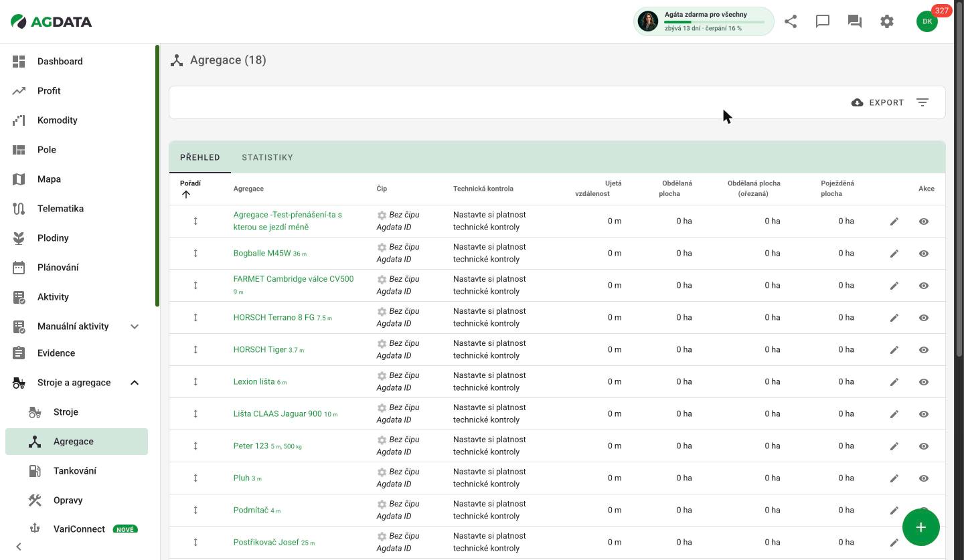This screenshot has height=560, width=964.
Task: Edit Bogballe M45W with pencil icon
Action: click(894, 254)
